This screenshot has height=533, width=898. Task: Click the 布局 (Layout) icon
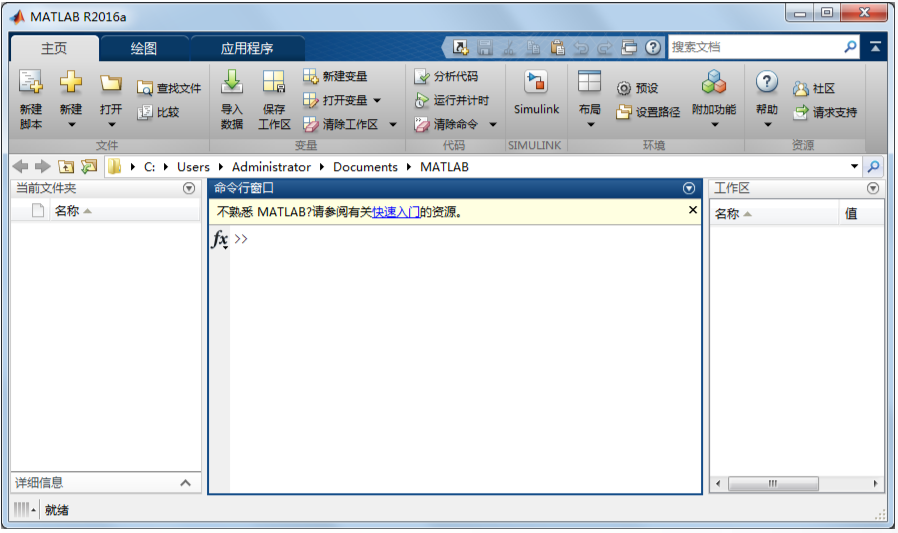tap(589, 82)
